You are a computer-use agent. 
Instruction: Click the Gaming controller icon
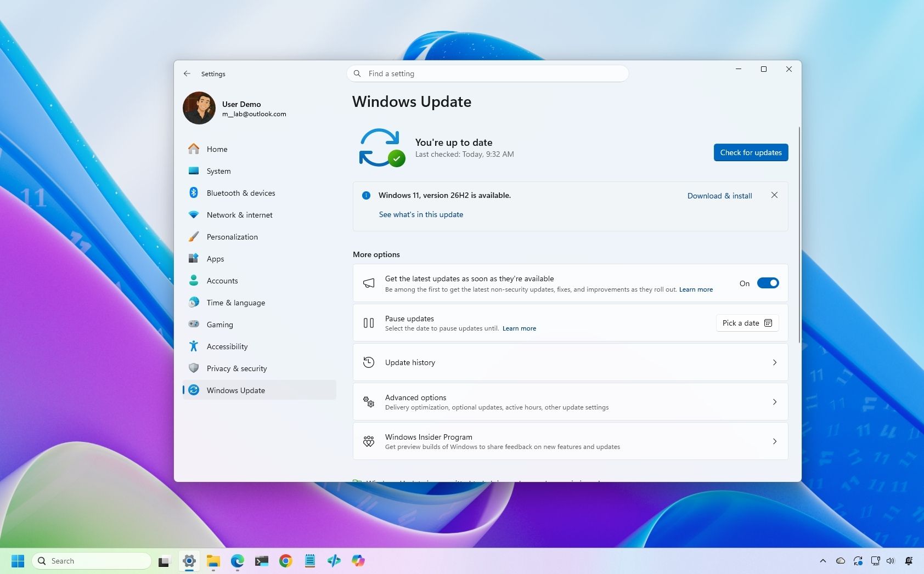point(194,325)
